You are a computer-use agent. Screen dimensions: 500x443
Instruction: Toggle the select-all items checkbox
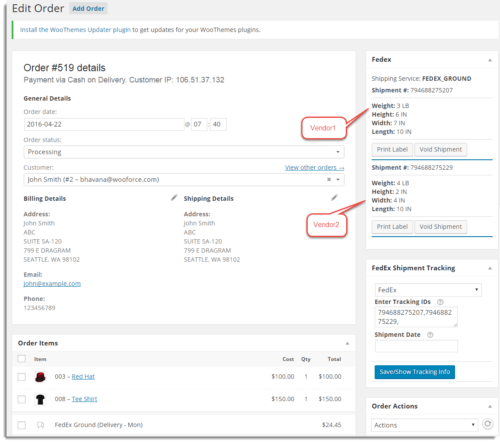22,359
